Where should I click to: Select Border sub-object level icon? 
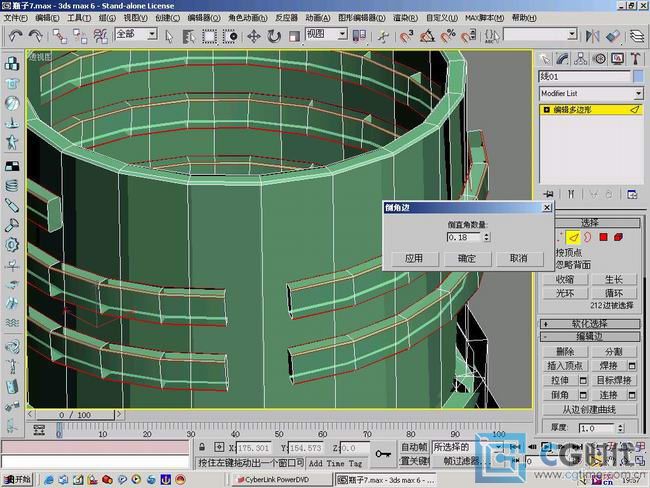588,237
